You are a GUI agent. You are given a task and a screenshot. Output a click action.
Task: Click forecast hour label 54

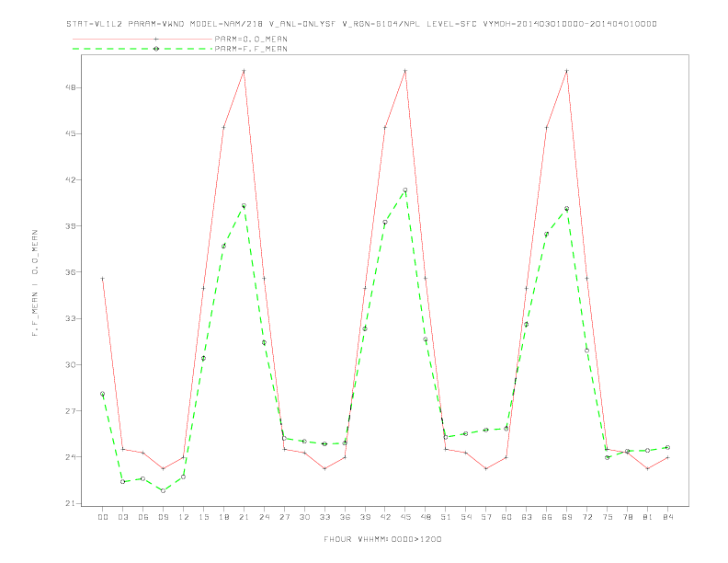click(466, 517)
